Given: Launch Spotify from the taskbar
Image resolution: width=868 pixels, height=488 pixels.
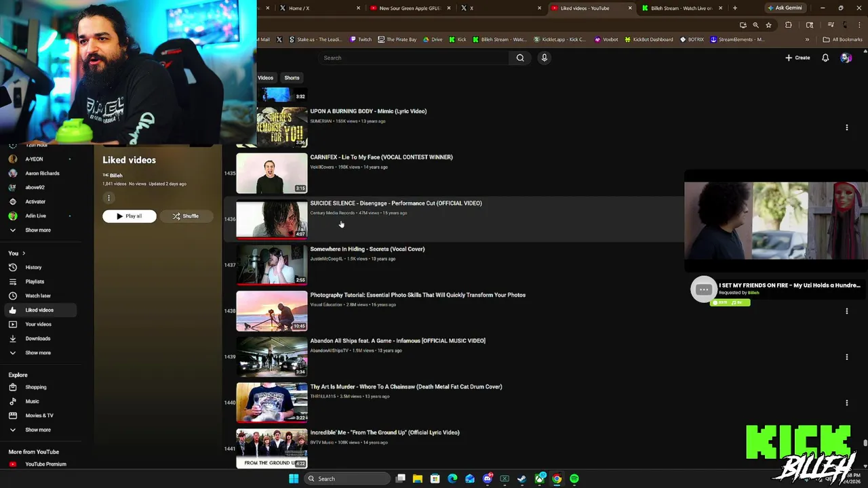Looking at the screenshot, I should pyautogui.click(x=574, y=479).
